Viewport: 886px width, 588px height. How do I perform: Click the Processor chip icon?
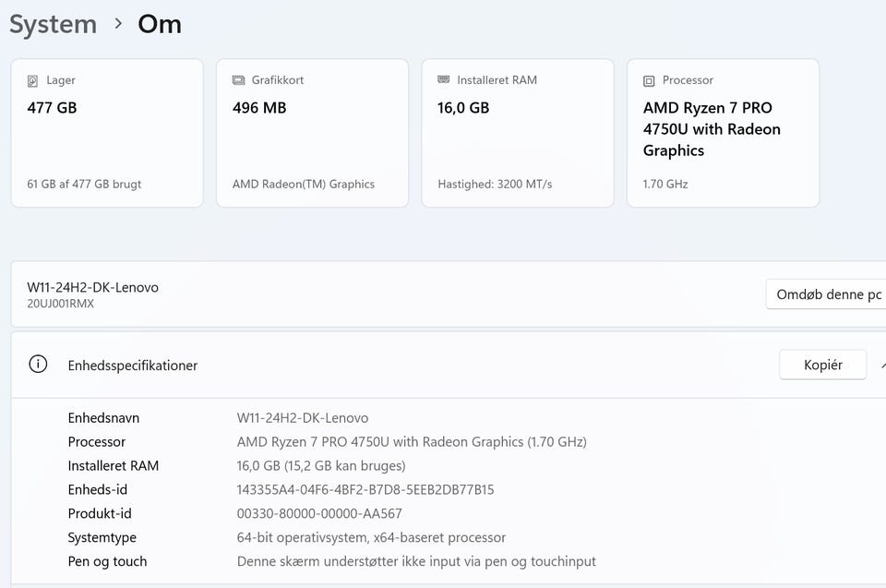pyautogui.click(x=649, y=80)
